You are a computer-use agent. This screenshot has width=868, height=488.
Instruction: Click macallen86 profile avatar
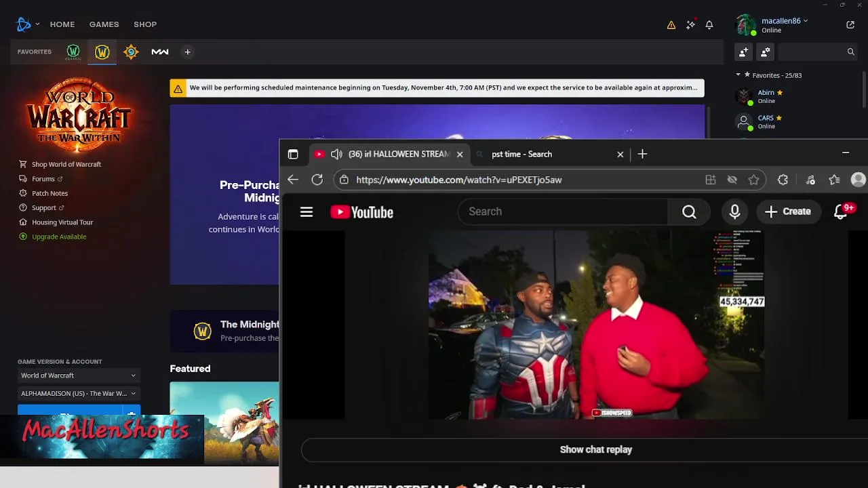click(x=746, y=25)
